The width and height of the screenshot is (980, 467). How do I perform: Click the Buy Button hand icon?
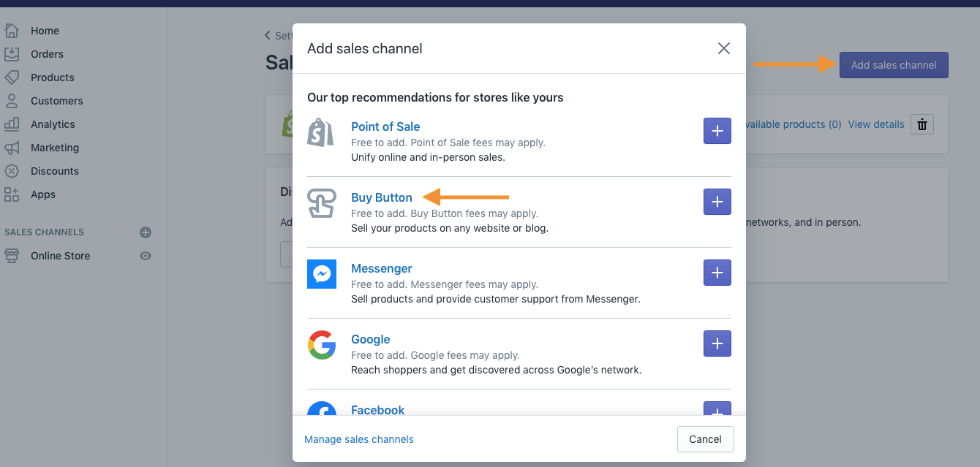click(x=322, y=203)
